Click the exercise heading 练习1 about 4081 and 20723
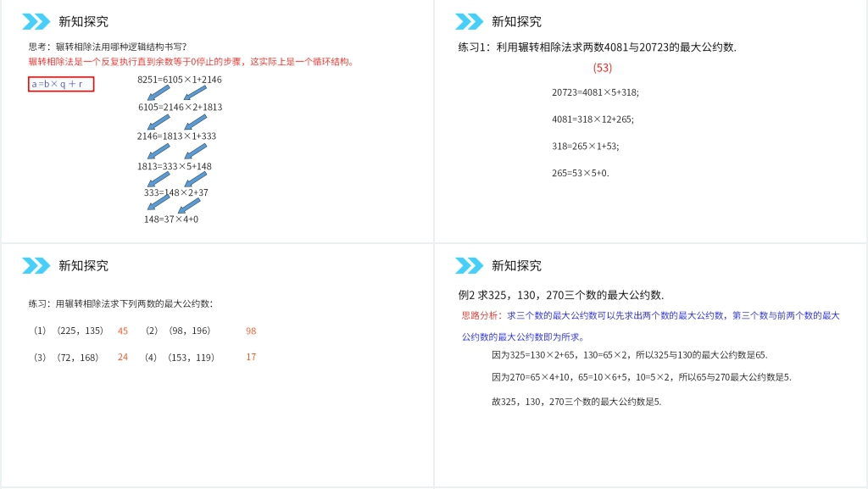The width and height of the screenshot is (868, 489). coord(598,47)
